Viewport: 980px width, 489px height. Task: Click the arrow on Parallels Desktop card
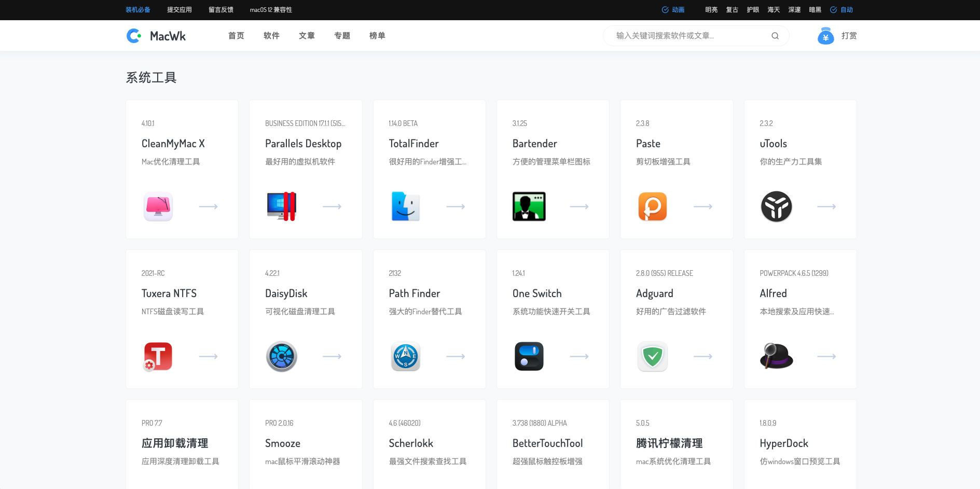332,206
